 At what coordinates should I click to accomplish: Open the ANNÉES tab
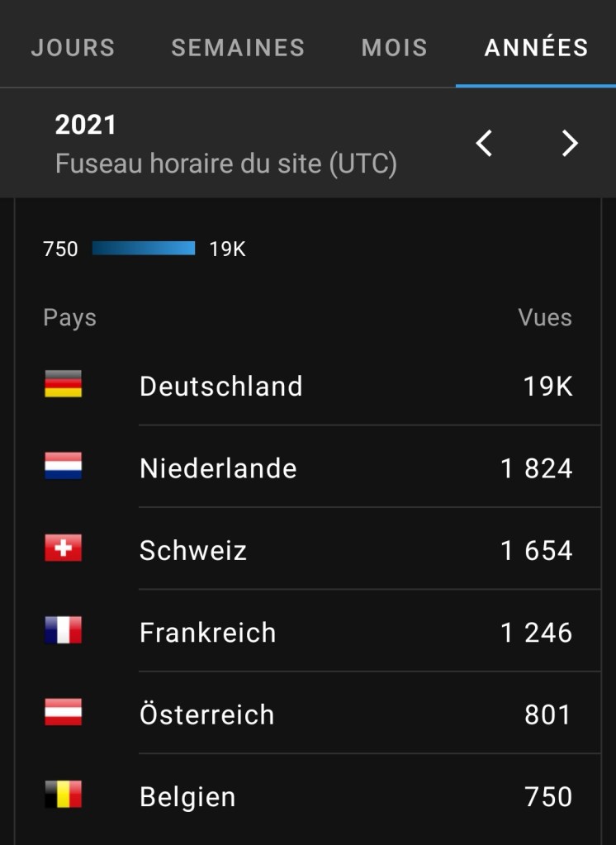(x=536, y=48)
